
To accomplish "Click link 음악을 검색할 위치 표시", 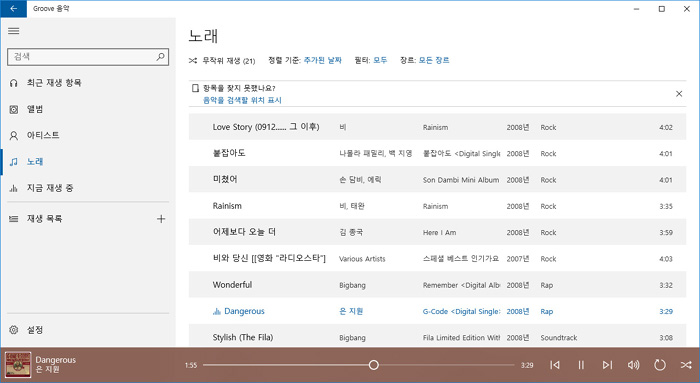I will point(242,100).
